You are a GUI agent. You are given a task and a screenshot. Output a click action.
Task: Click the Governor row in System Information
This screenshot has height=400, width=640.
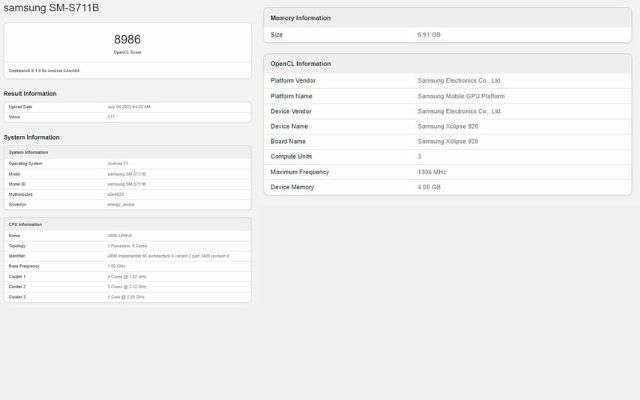(127, 204)
